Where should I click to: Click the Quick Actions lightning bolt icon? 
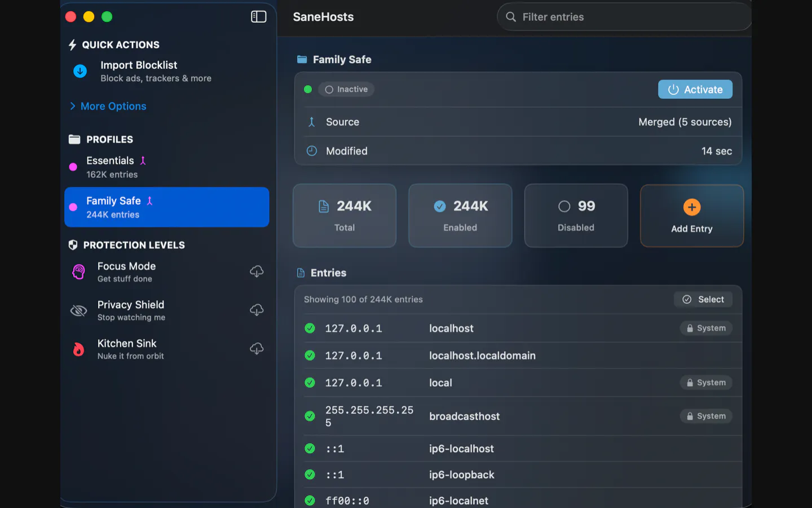[72, 45]
